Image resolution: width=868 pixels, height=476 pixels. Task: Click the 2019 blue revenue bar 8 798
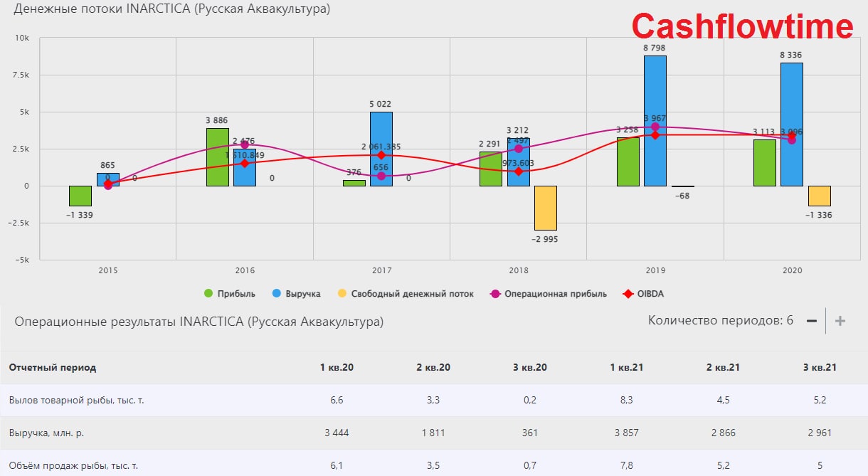655,121
